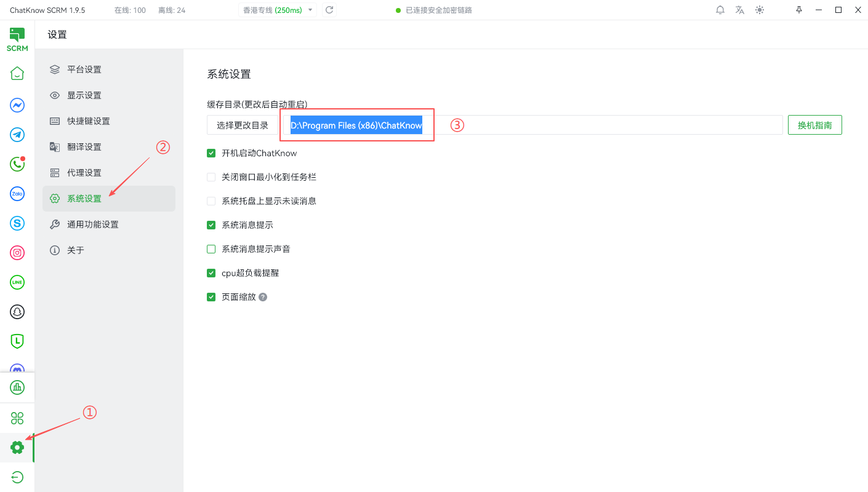Screen dimensions: 868x492
Task: Open the WhatsApp icon in sidebar
Action: point(17,164)
